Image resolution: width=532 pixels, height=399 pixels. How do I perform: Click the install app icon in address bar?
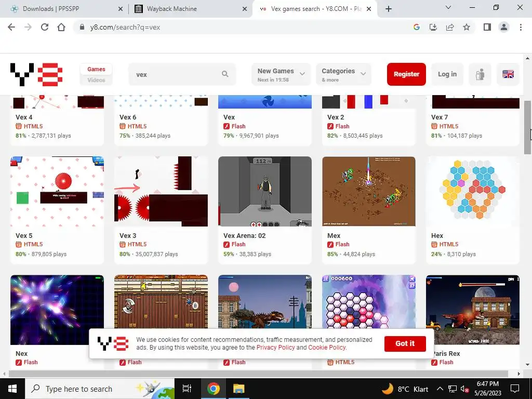[433, 27]
